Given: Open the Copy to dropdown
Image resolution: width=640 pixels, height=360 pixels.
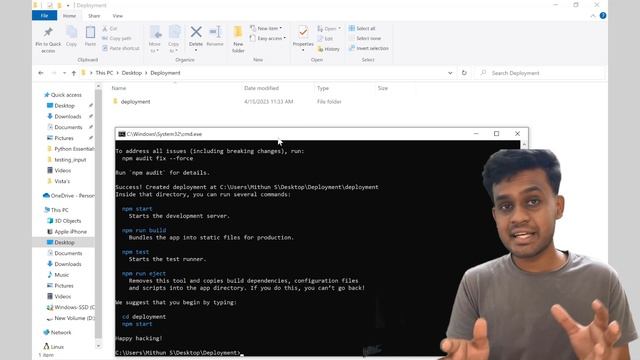Looking at the screenshot, I should coord(174,39).
